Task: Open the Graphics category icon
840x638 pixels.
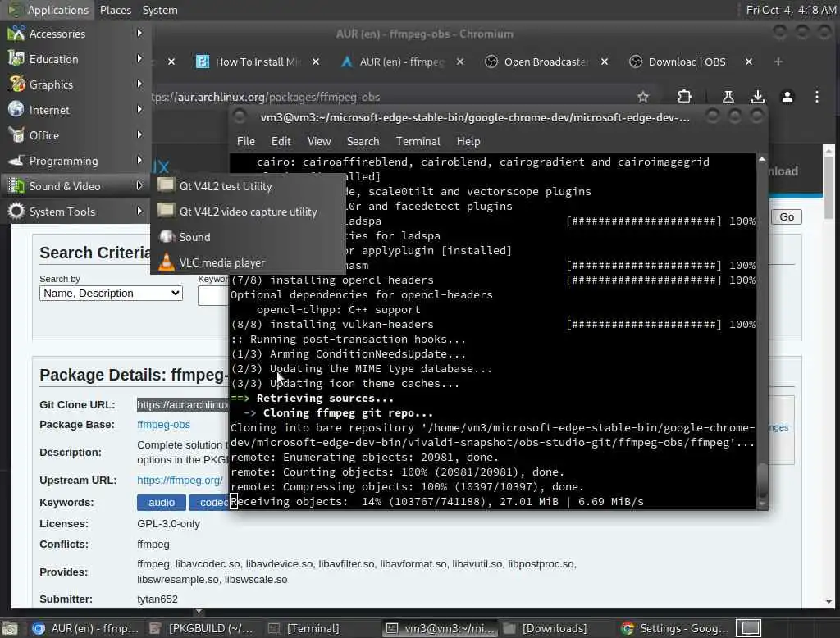Action: pyautogui.click(x=16, y=84)
